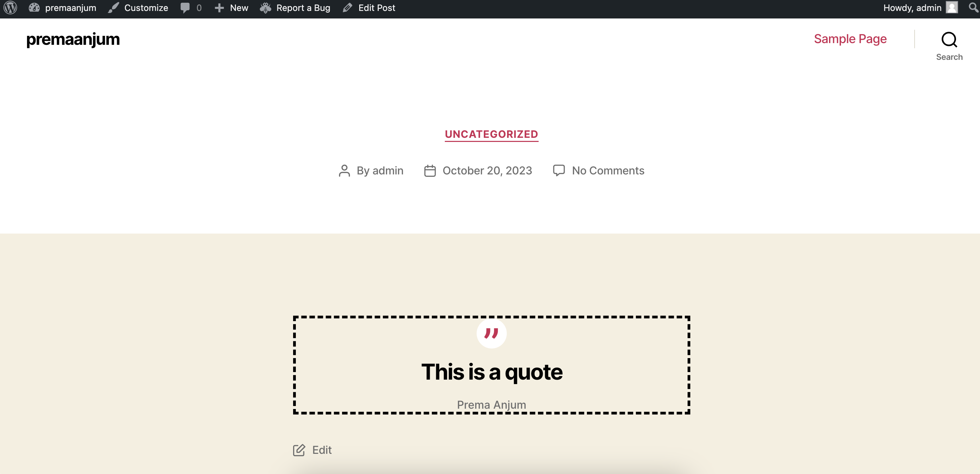This screenshot has height=474, width=980.
Task: Click the Report a Bug icon
Action: pos(266,8)
